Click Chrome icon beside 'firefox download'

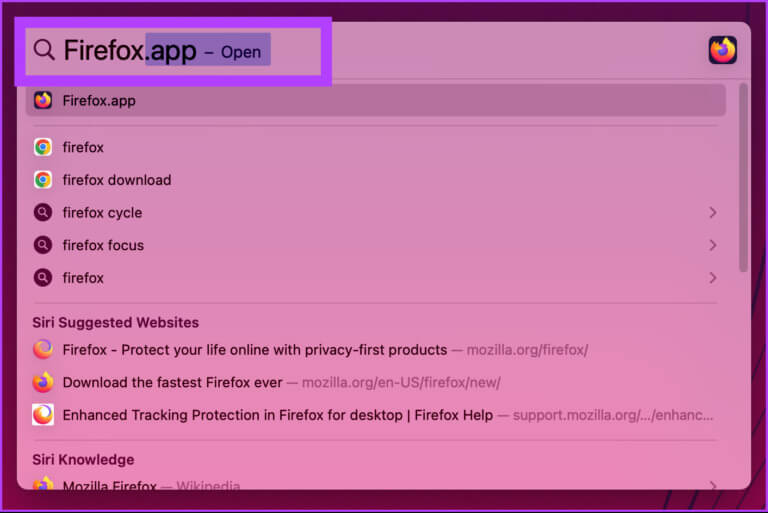43,180
